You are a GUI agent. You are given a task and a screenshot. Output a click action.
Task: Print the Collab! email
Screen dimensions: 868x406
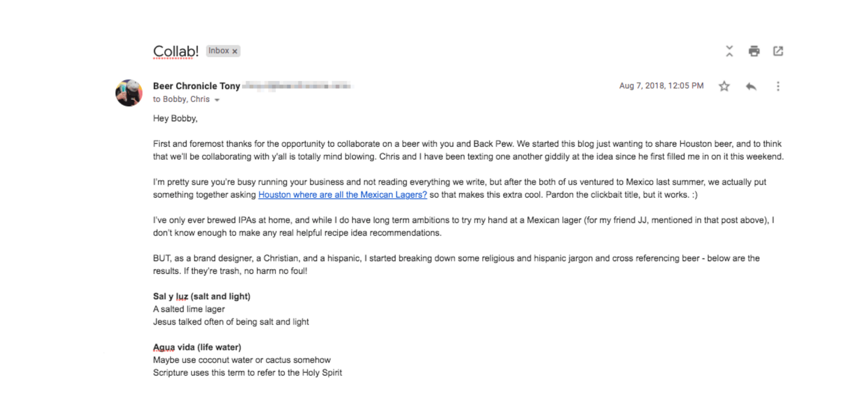click(754, 51)
